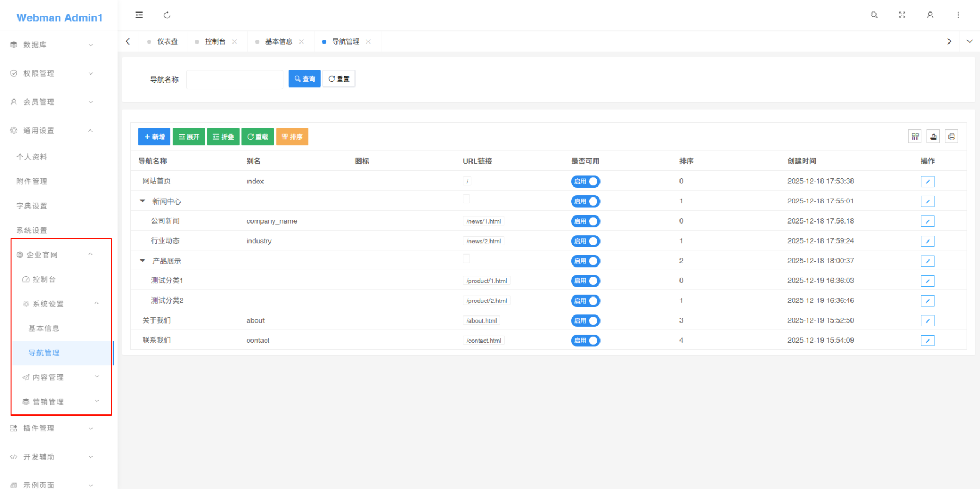Click the refresh icon in top bar
Viewport: 980px width, 489px height.
pyautogui.click(x=167, y=15)
